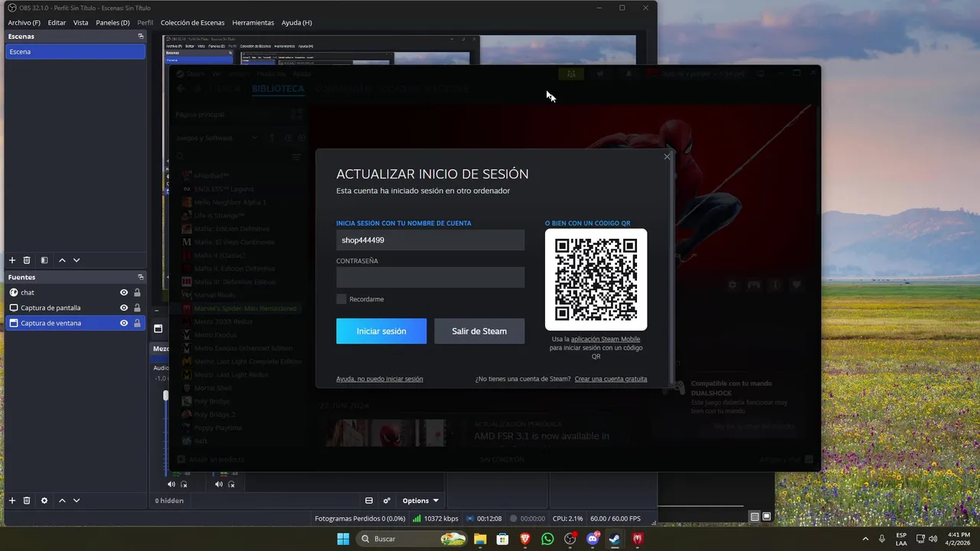This screenshot has height=551, width=980.
Task: Hide Captura de ventana with its eye icon
Action: click(x=124, y=323)
